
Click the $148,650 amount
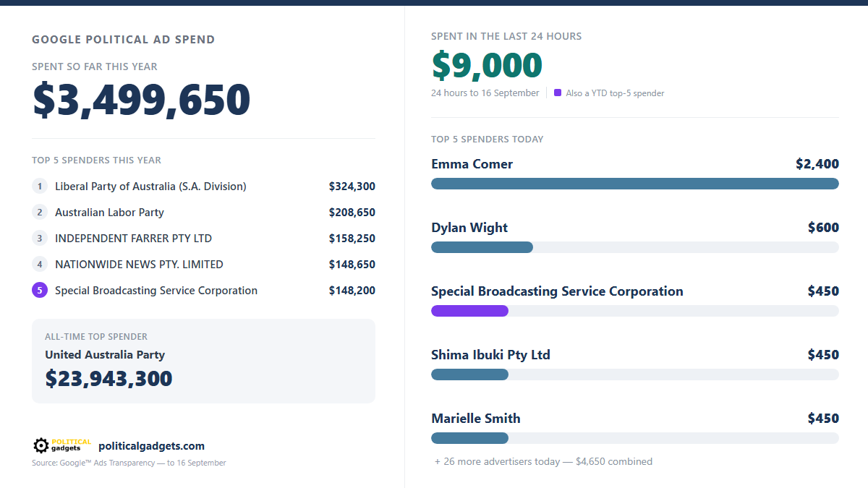[352, 265]
